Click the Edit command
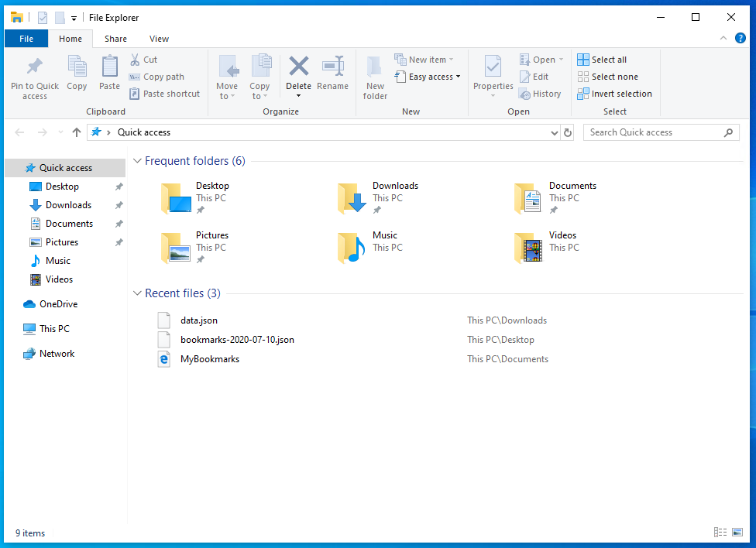Image resolution: width=756 pixels, height=548 pixels. pos(534,77)
